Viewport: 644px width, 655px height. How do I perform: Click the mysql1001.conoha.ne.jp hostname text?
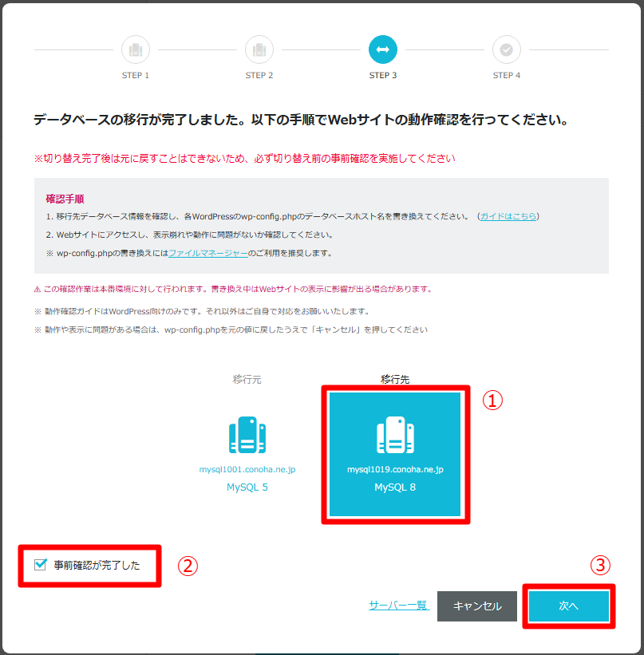point(247,471)
